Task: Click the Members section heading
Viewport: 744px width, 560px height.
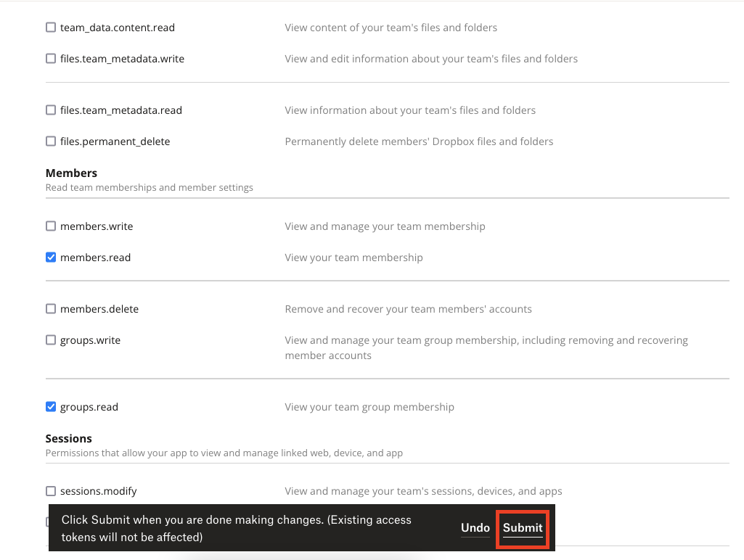Action: (x=71, y=173)
